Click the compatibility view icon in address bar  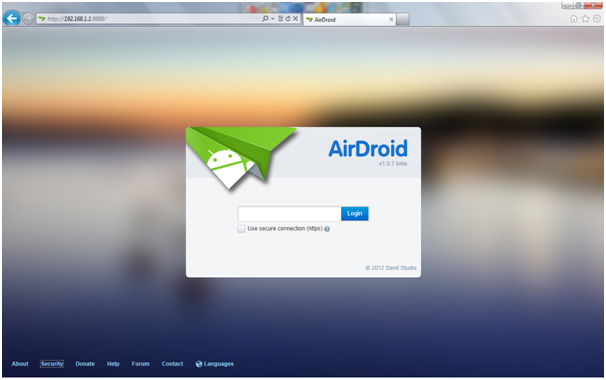pos(281,19)
